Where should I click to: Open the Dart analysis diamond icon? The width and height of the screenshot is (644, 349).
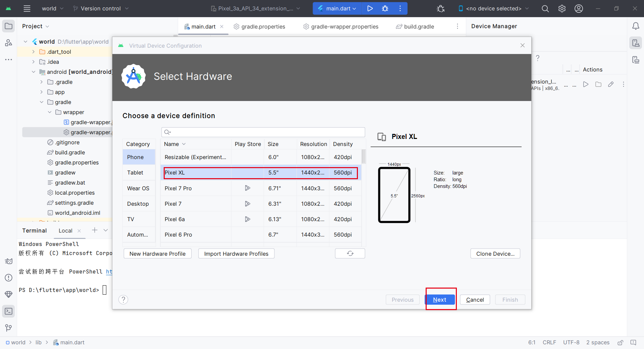(x=9, y=294)
